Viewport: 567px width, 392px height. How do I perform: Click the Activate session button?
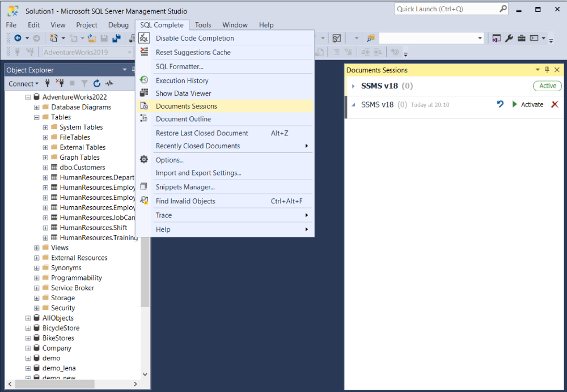pyautogui.click(x=527, y=104)
